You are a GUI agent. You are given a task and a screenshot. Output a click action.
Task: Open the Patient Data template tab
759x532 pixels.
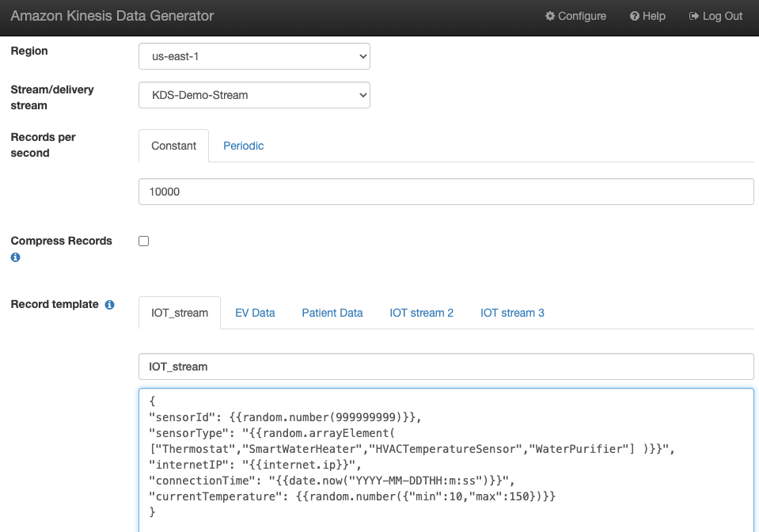coord(332,313)
